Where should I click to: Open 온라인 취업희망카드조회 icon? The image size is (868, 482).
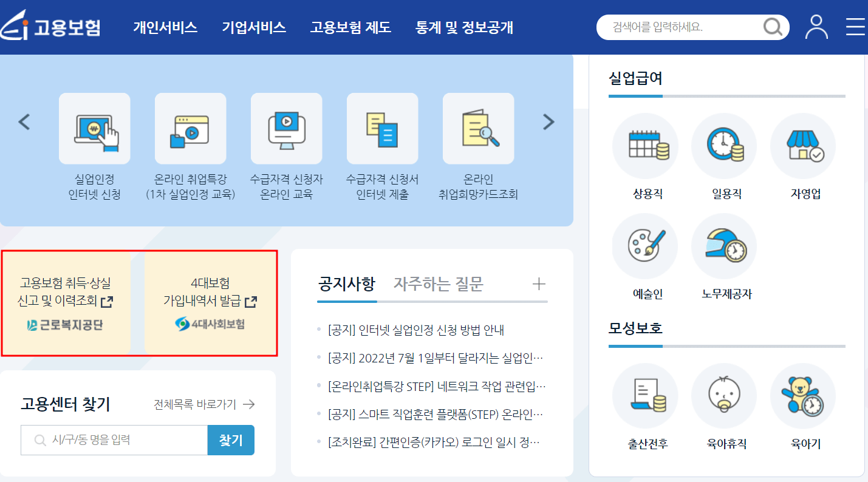pos(479,128)
